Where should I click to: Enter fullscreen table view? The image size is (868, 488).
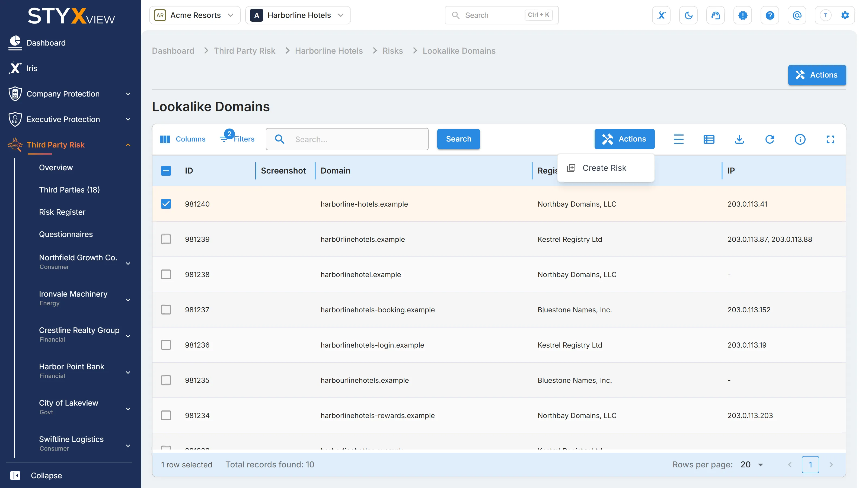pos(830,139)
